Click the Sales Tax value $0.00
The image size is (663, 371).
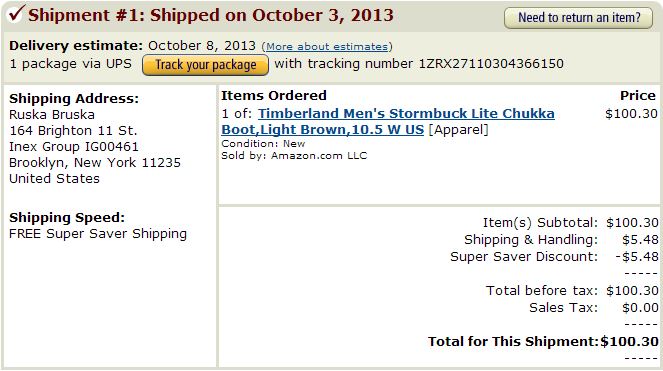pyautogui.click(x=640, y=308)
